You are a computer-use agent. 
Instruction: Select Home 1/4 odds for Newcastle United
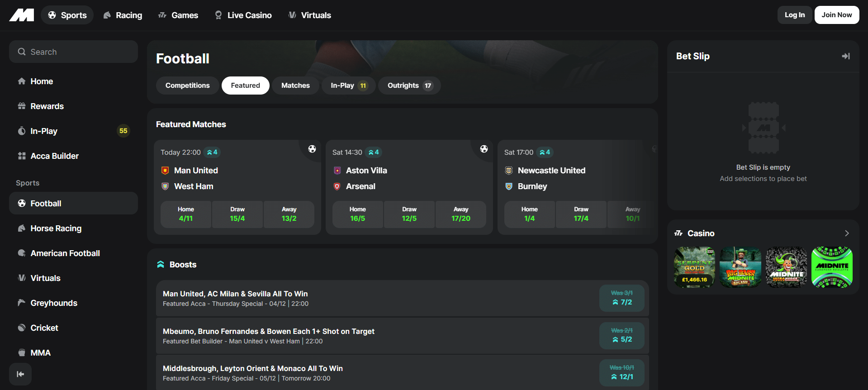530,214
